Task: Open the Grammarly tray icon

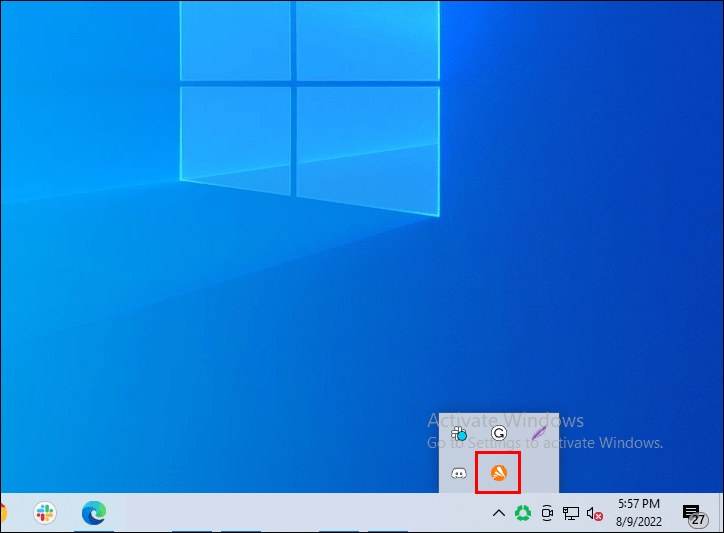Action: pyautogui.click(x=498, y=433)
